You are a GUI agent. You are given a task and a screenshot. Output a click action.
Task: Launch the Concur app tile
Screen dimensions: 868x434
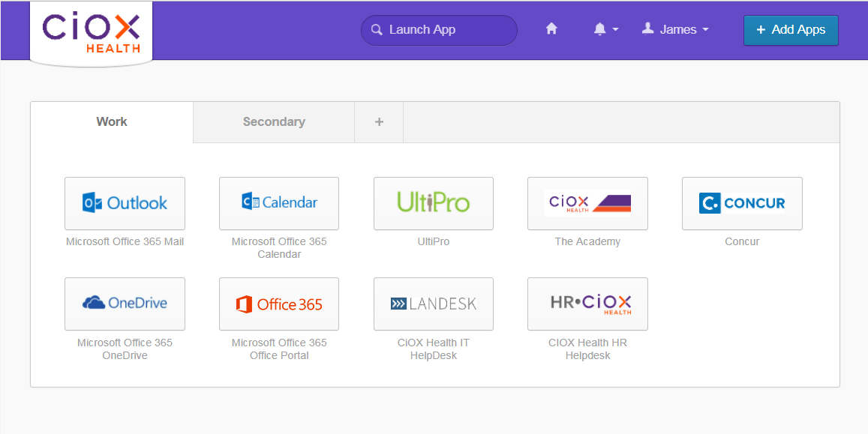tap(742, 203)
